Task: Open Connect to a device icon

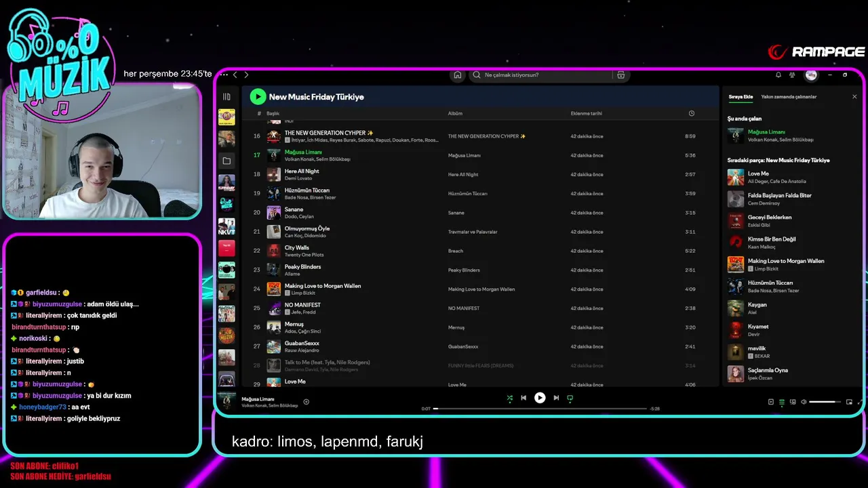Action: click(793, 402)
